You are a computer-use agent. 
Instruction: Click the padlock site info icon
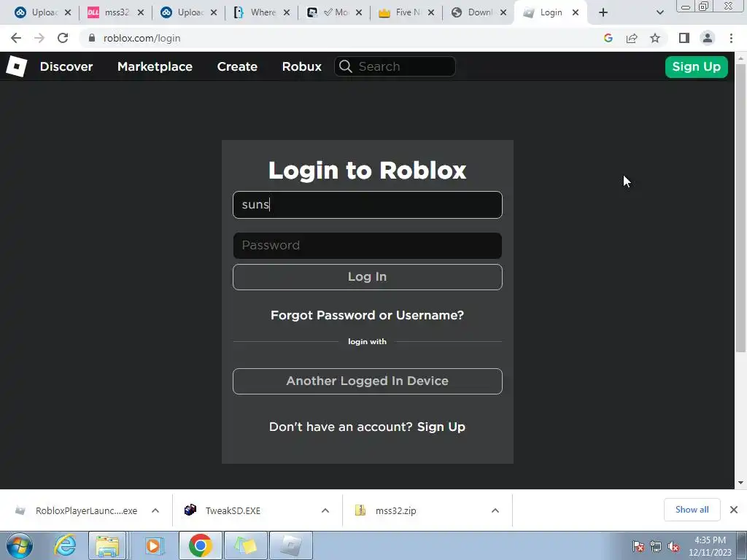coord(92,38)
